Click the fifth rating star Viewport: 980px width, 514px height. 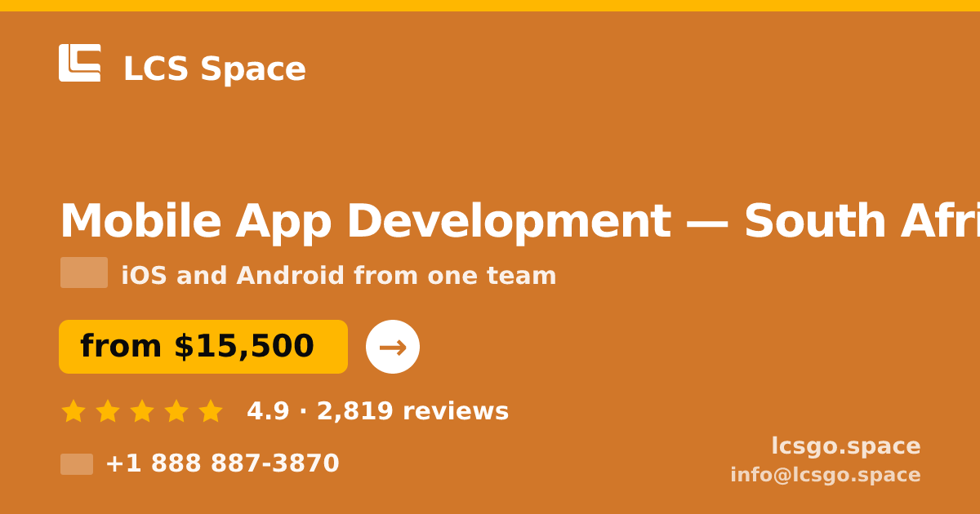(211, 411)
